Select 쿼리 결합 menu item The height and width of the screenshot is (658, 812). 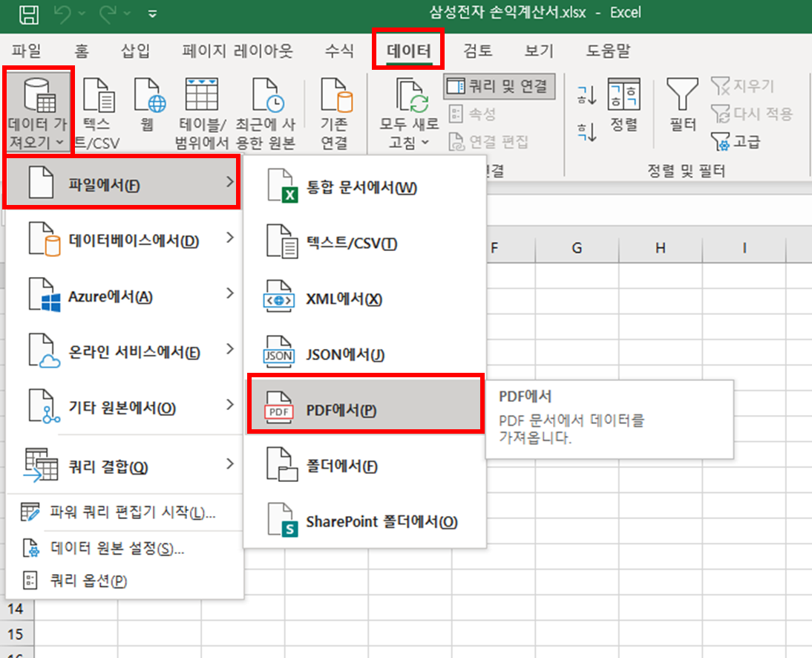click(124, 465)
